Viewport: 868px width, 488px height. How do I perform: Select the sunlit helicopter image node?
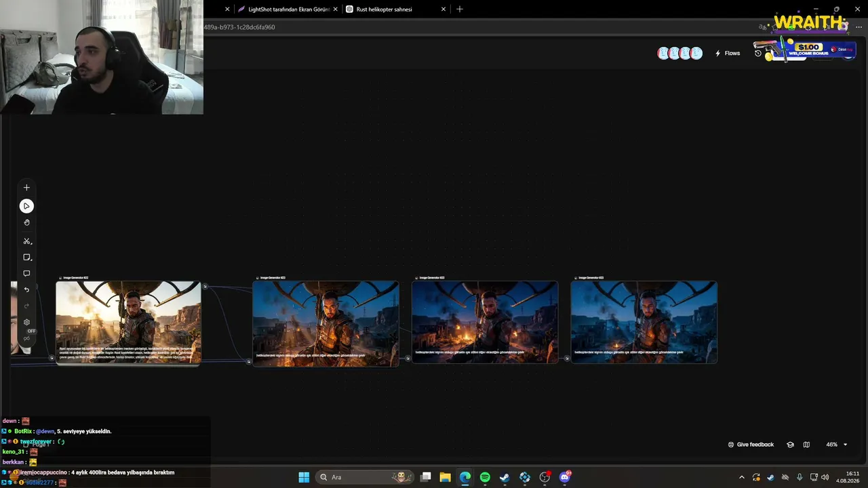click(x=128, y=323)
